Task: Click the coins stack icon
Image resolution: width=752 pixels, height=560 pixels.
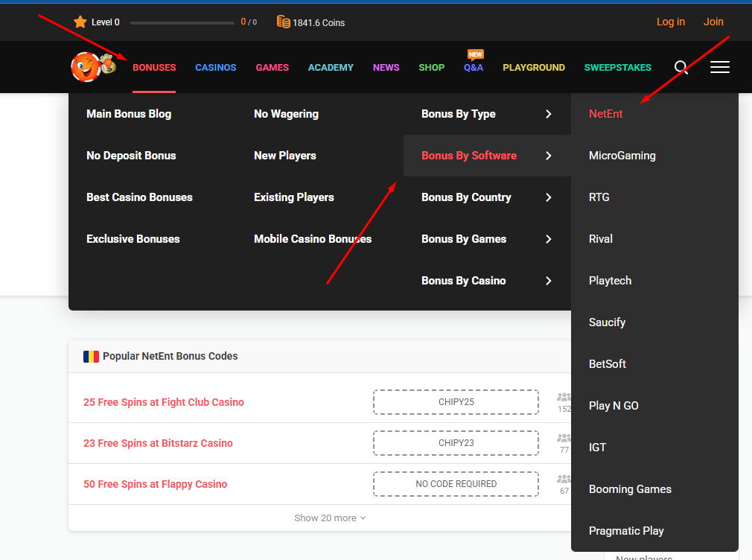Action: 283,22
